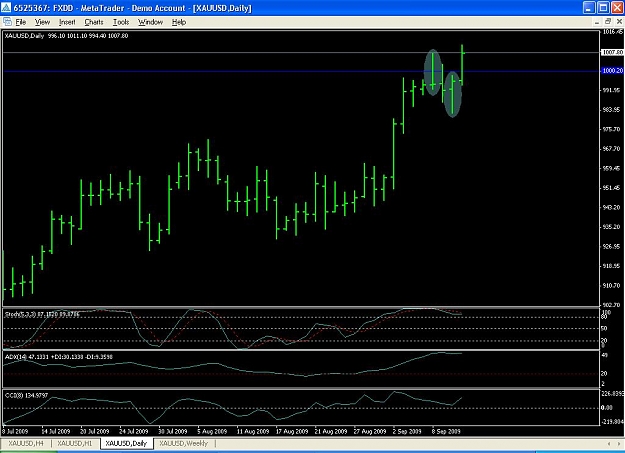Open the Help menu
This screenshot has width=625, height=453.
point(179,22)
